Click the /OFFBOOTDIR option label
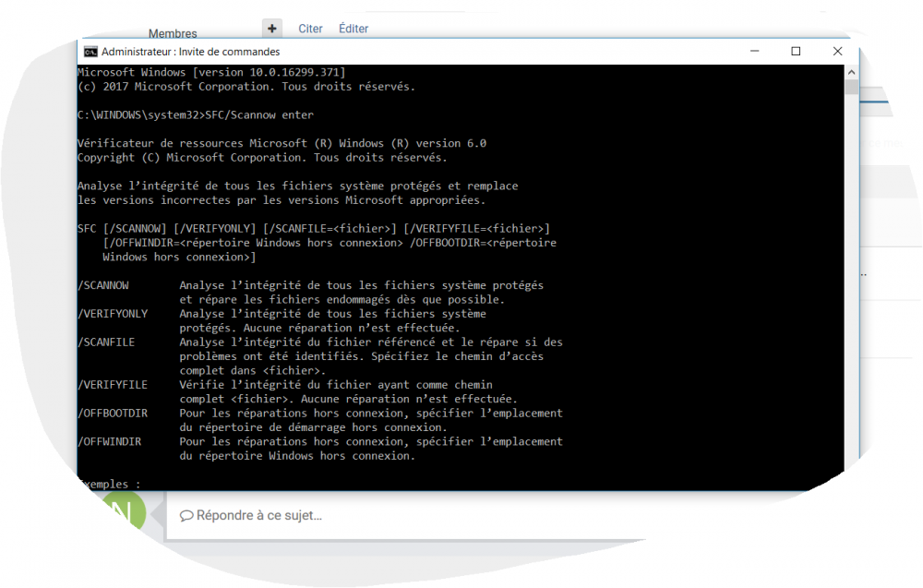Screen dimensions: 923x588 (113, 414)
